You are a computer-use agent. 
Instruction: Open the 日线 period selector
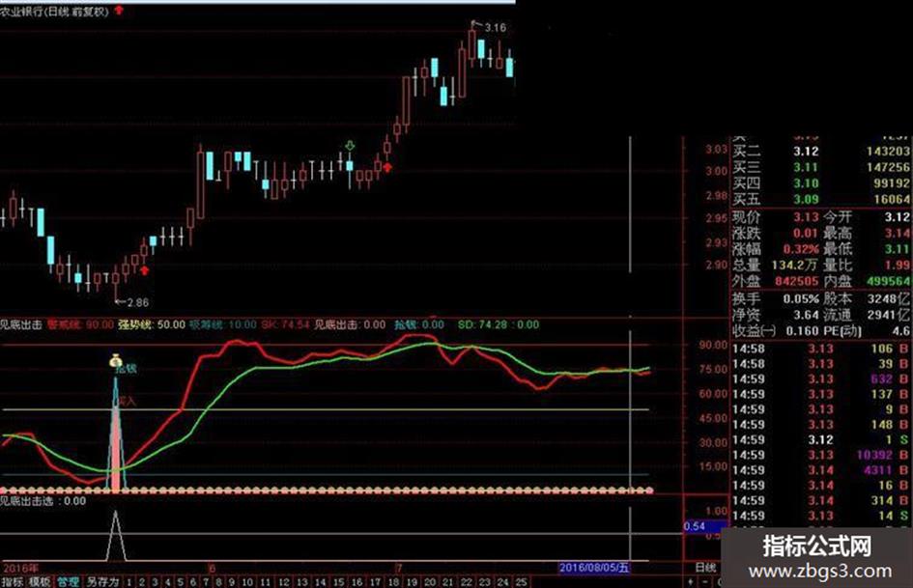tap(705, 567)
